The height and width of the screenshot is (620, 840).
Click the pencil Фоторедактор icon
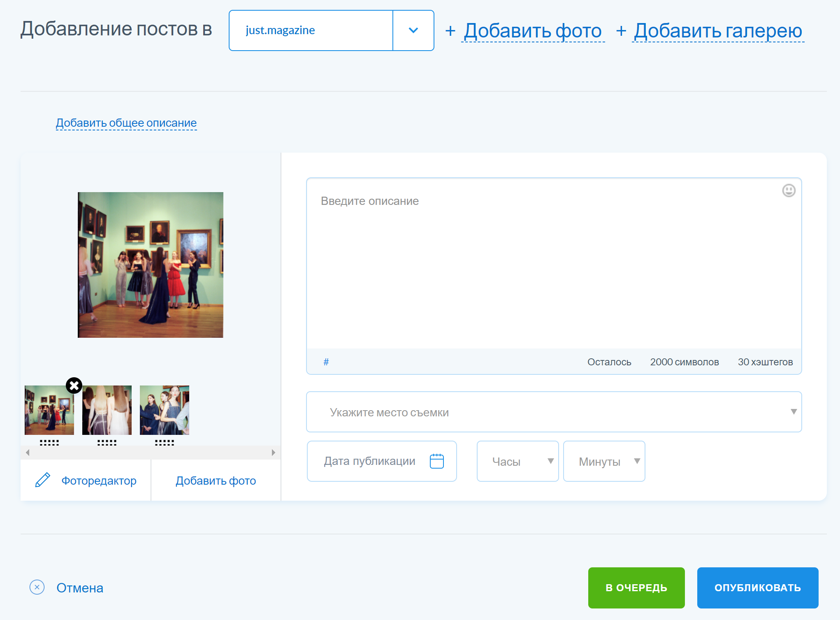point(43,480)
